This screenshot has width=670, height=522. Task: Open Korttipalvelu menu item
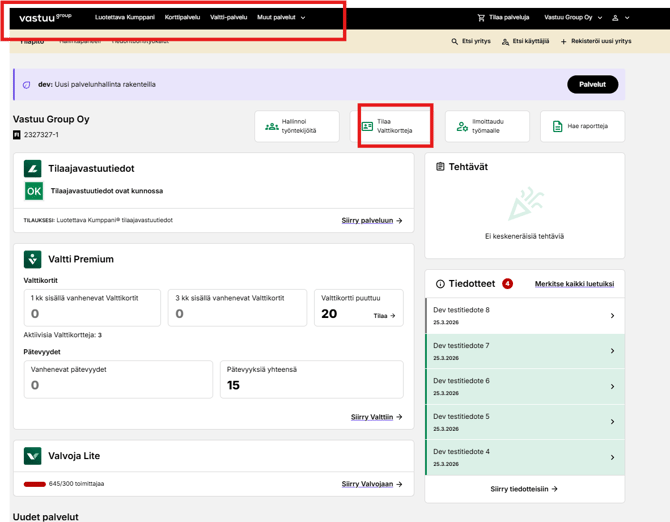coord(182,18)
